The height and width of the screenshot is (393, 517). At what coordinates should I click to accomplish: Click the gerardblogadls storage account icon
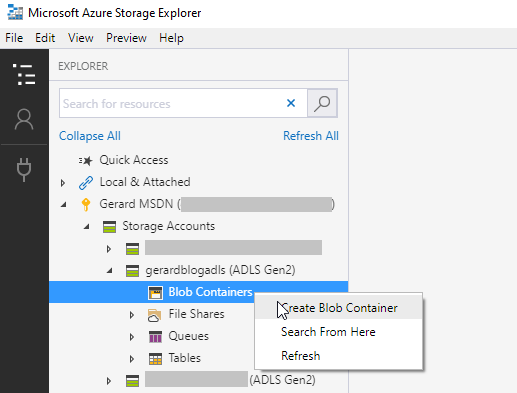point(132,271)
